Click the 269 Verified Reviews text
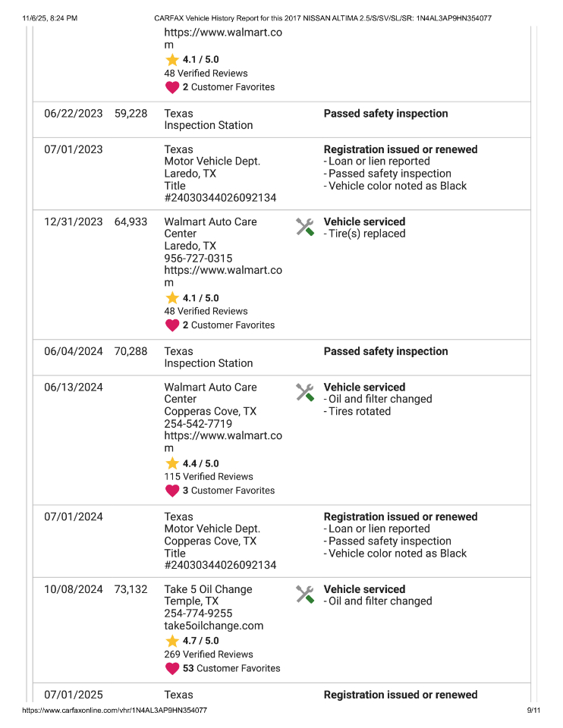Screen dimensions: 563x728 point(209,654)
